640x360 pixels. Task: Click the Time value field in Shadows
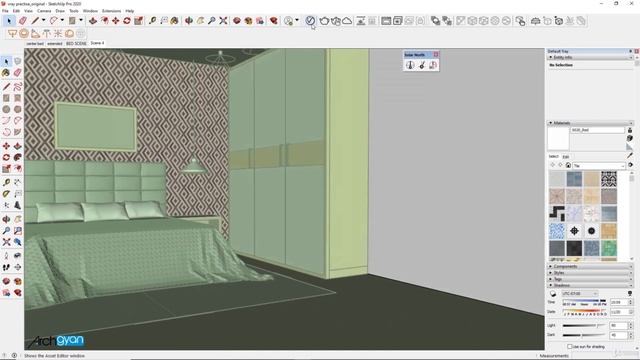[619, 302]
